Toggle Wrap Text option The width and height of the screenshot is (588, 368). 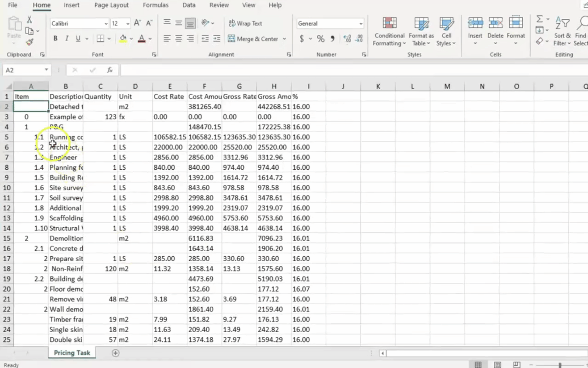[x=245, y=24]
